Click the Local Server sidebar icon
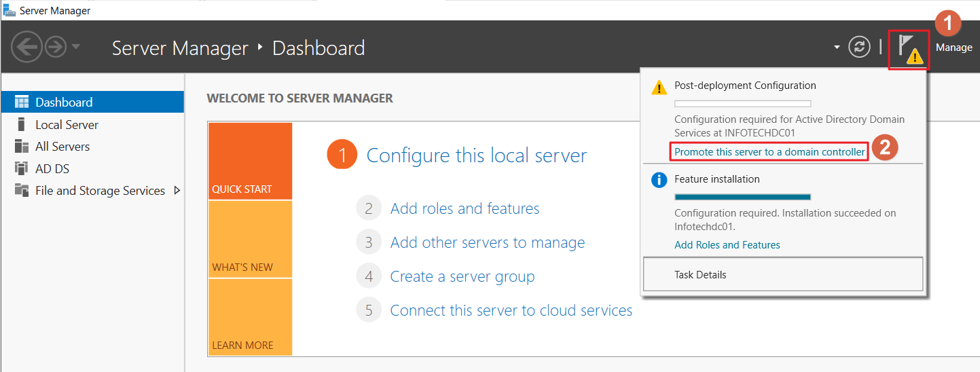 point(21,125)
